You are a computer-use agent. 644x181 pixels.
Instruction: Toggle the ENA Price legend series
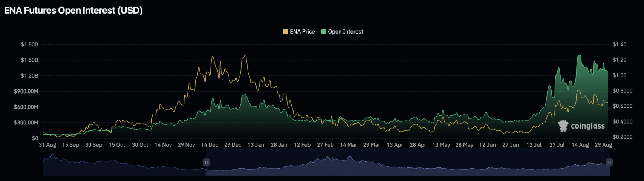click(x=302, y=32)
